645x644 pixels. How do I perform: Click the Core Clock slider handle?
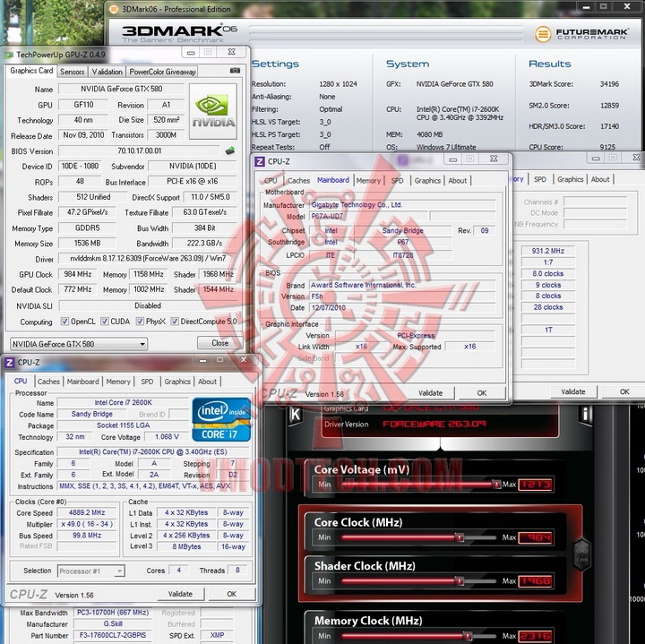(459, 537)
